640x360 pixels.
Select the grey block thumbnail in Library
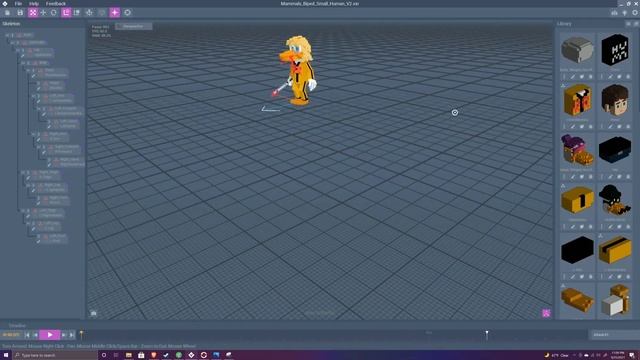[x=577, y=50]
